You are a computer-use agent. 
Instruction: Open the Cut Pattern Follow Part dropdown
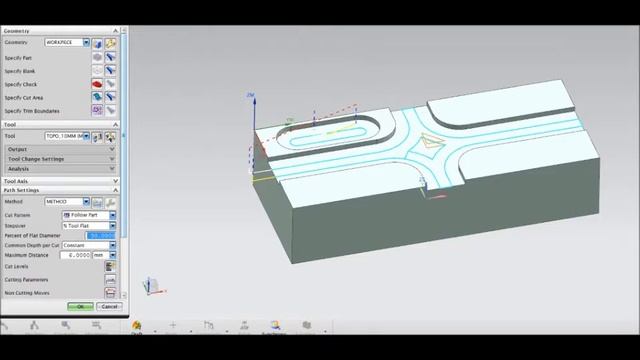click(x=113, y=215)
